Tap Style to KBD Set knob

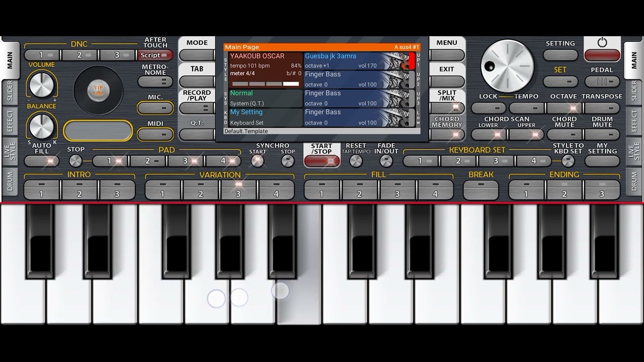(x=568, y=161)
